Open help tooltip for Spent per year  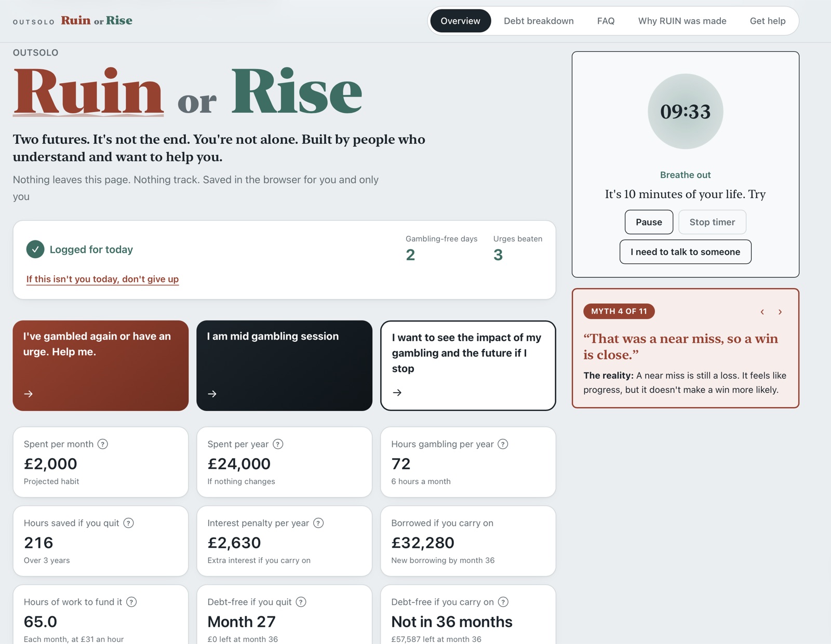coord(278,444)
